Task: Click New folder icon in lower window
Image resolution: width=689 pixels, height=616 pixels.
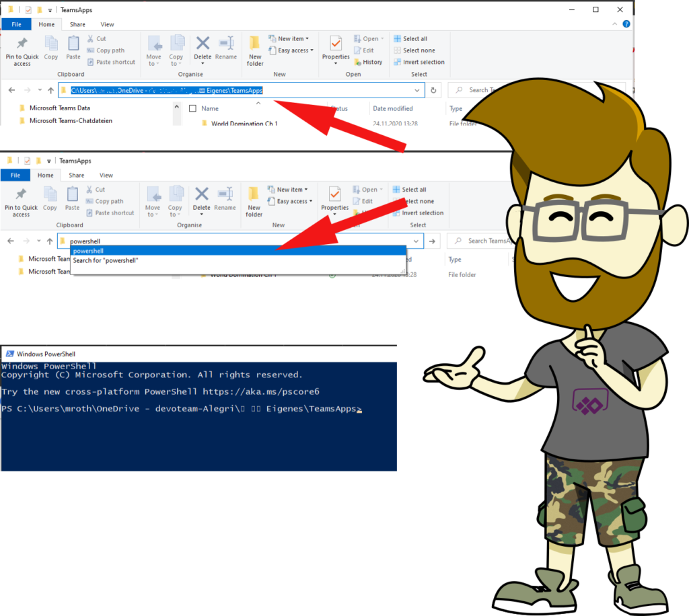Action: coord(254,202)
